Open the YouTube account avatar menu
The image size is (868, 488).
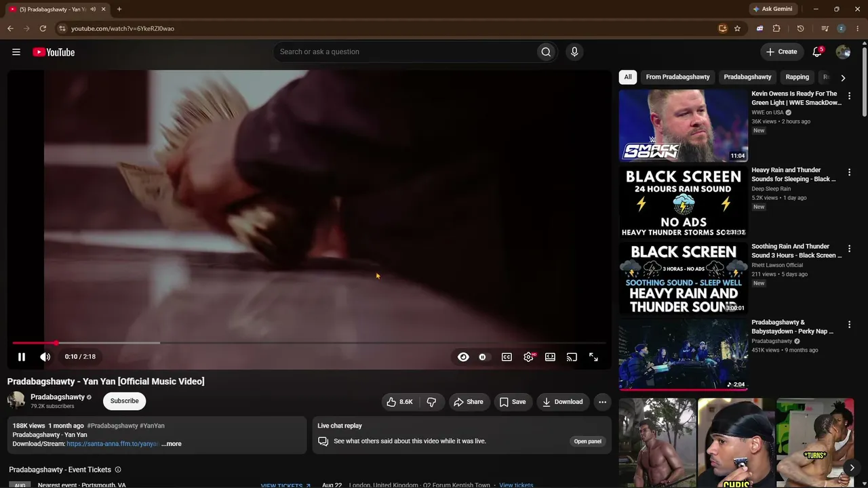coord(843,52)
